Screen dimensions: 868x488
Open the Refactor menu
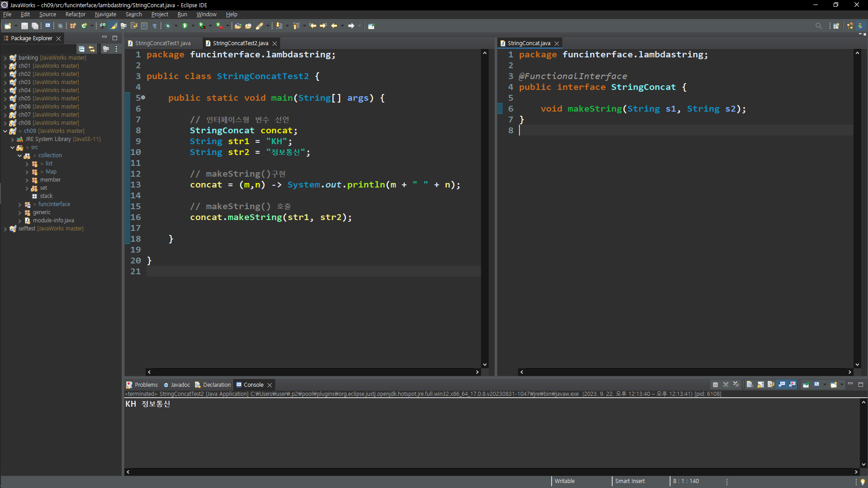[75, 14]
